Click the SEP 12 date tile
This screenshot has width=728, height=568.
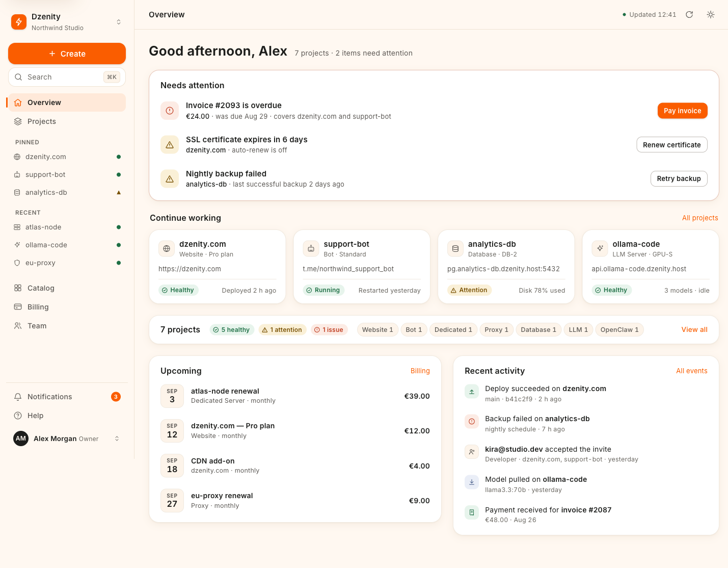click(x=172, y=431)
